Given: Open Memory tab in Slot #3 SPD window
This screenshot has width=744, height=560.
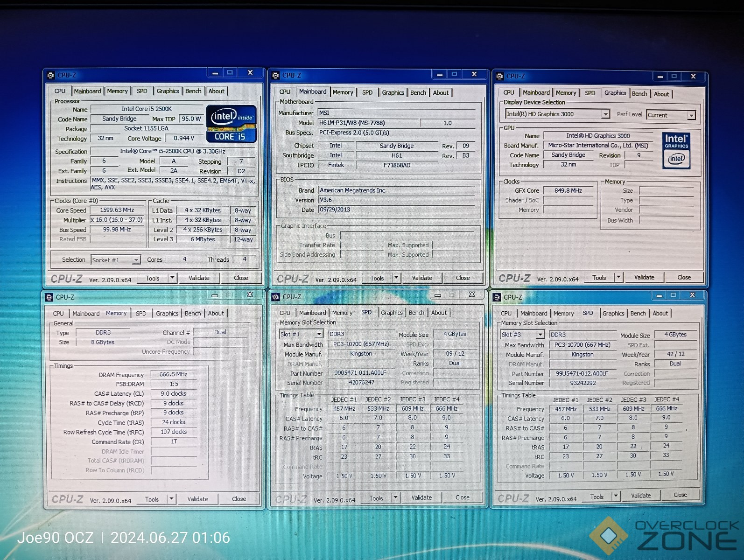Looking at the screenshot, I should [563, 313].
